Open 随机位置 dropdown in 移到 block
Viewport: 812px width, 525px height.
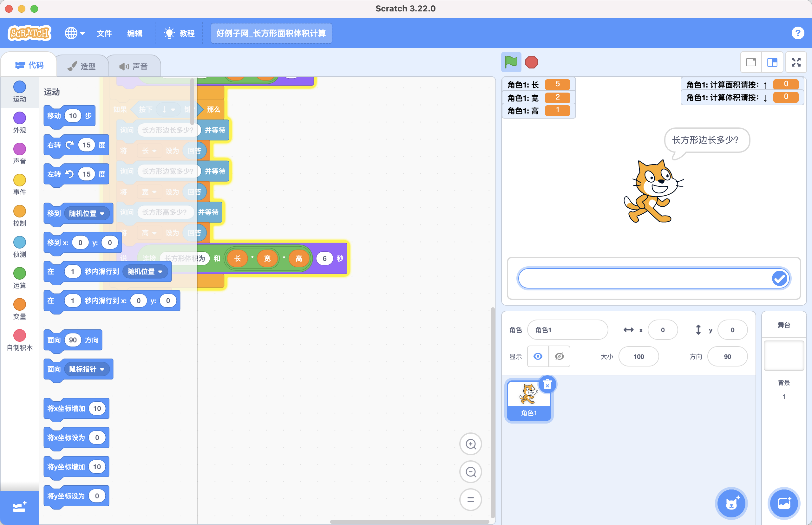87,213
